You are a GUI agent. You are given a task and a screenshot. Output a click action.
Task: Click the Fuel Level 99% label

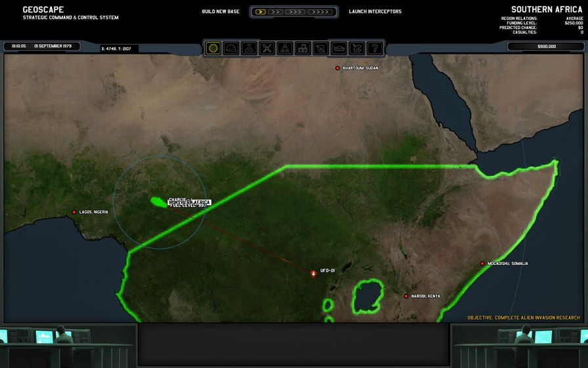point(188,206)
